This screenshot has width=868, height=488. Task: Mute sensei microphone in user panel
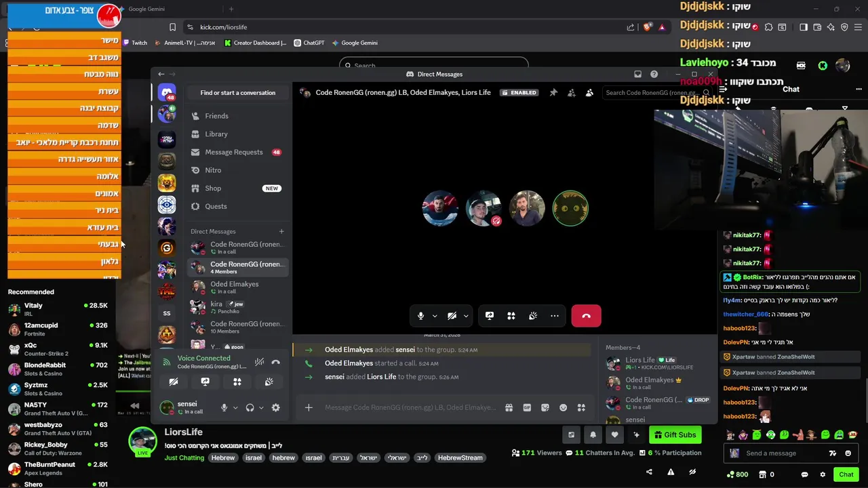click(224, 407)
